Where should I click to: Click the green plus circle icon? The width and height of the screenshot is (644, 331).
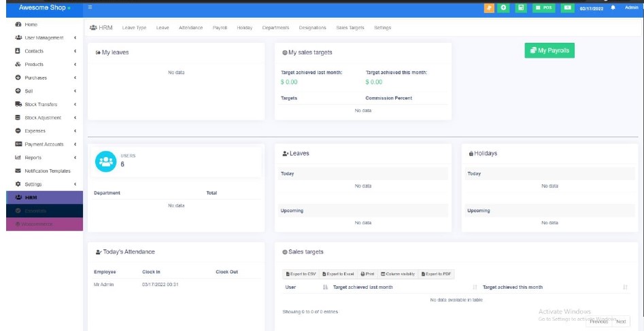click(x=504, y=7)
